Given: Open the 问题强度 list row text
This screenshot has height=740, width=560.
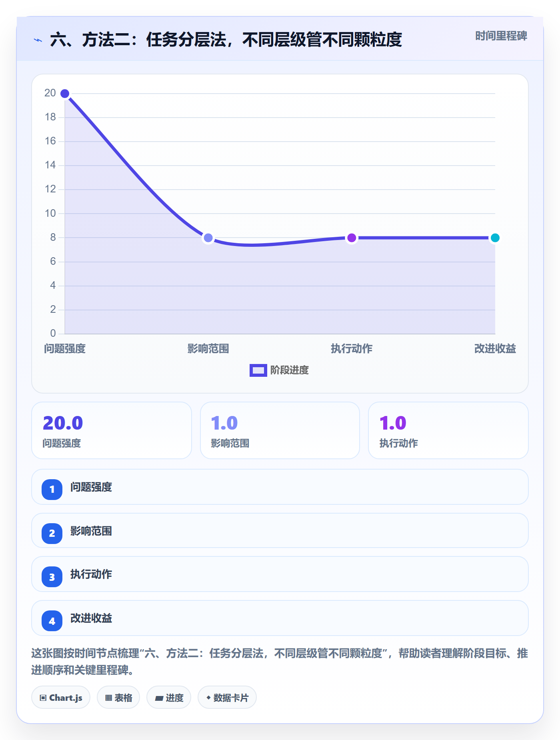Looking at the screenshot, I should 91,487.
